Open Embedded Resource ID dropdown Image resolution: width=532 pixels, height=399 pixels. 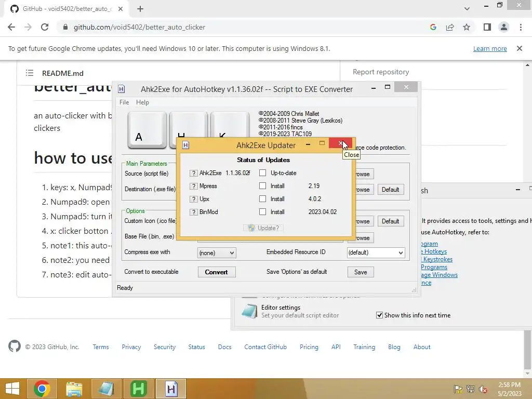point(376,253)
